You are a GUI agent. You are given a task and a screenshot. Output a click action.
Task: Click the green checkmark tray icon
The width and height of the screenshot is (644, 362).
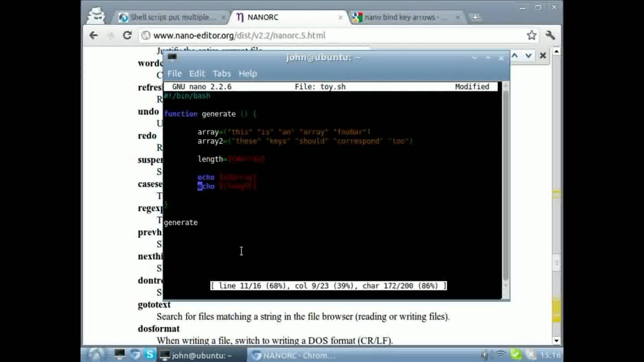(516, 355)
